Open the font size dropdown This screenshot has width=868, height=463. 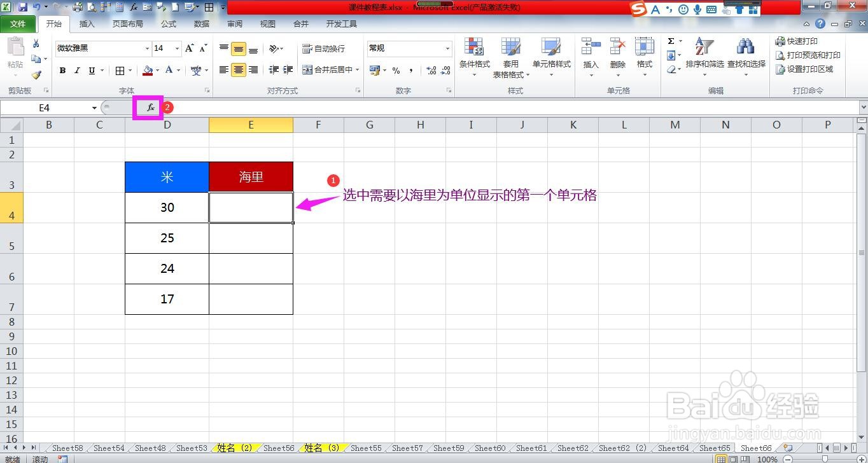(177, 48)
